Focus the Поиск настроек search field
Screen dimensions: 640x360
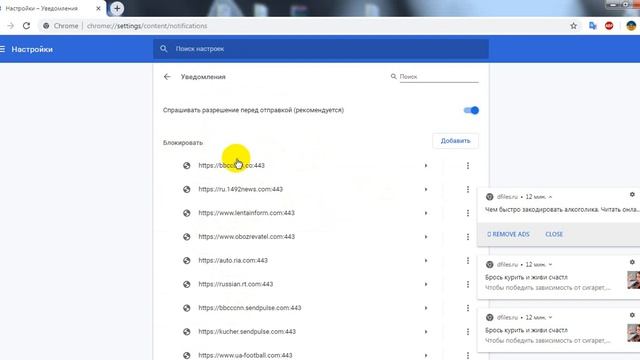pyautogui.click(x=321, y=49)
